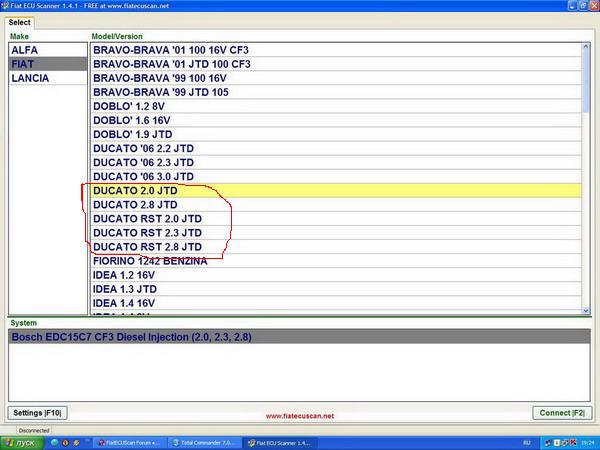Switch to the Total Commander taskbar window
The width and height of the screenshot is (600, 450).
(207, 441)
